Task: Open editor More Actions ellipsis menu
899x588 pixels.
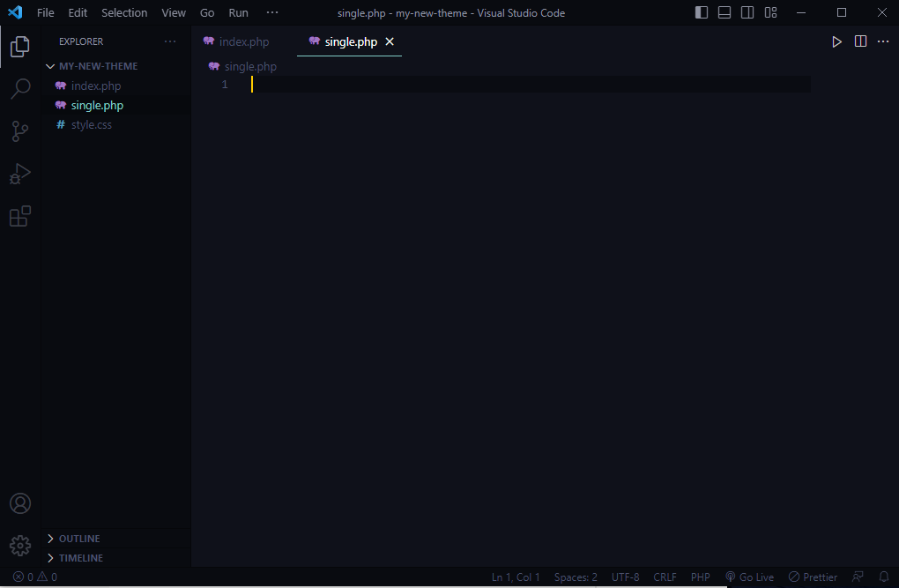Action: (883, 41)
